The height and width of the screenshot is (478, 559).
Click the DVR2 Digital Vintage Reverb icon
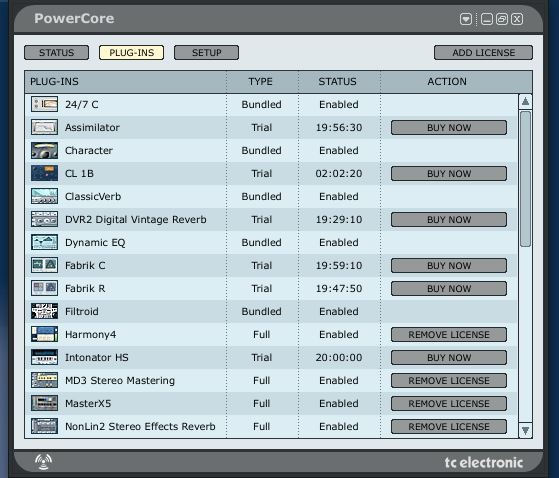click(44, 219)
